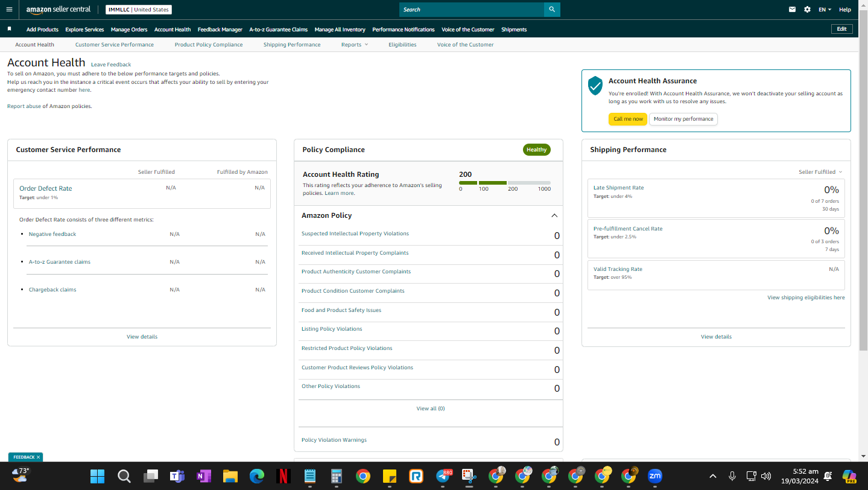Click Learn more under Account Health Rating
The width and height of the screenshot is (868, 490).
pyautogui.click(x=340, y=193)
